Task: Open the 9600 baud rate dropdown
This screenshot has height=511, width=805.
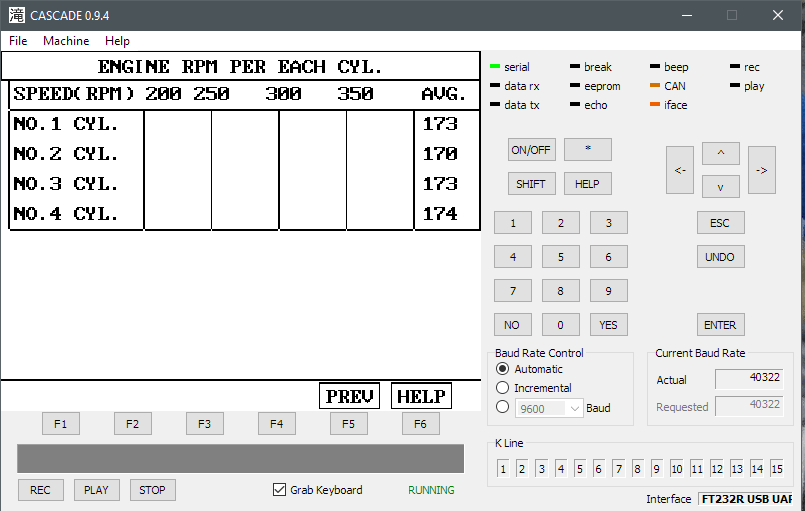Action: coord(549,408)
